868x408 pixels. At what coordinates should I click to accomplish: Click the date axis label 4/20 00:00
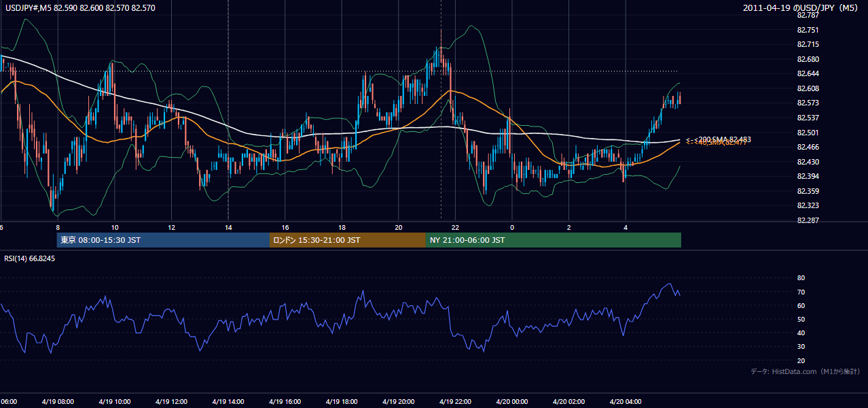click(512, 402)
